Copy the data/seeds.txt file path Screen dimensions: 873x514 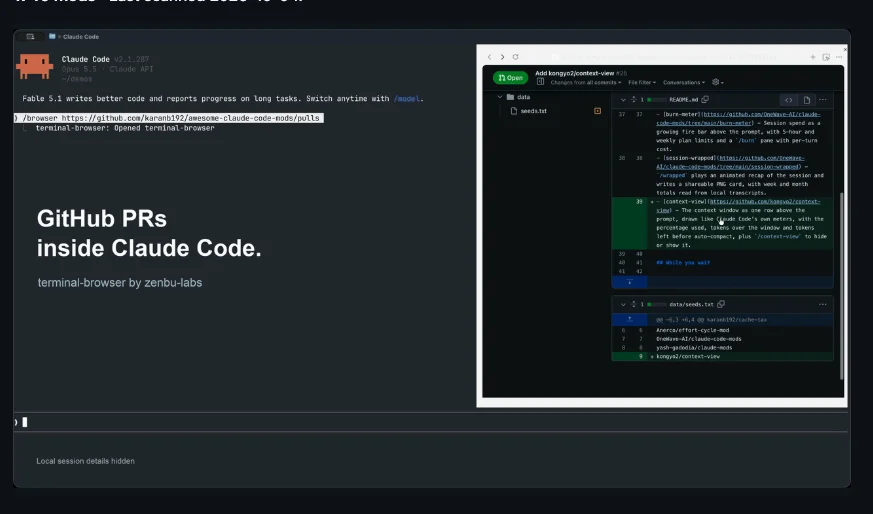click(x=721, y=305)
